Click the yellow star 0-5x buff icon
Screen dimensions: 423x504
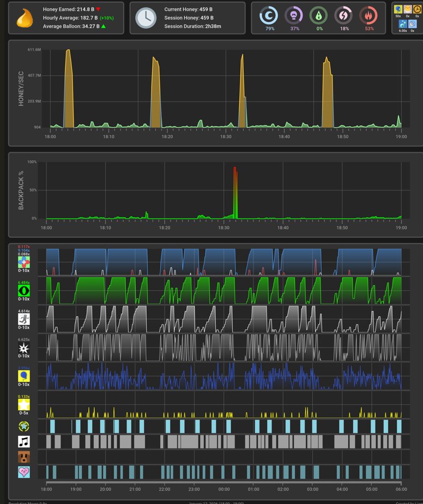[x=24, y=405]
